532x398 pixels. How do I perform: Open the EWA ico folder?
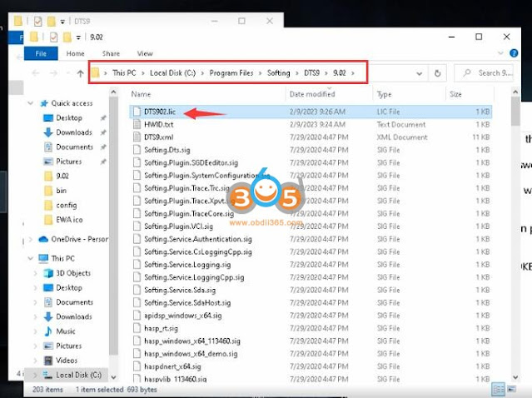pyautogui.click(x=69, y=220)
